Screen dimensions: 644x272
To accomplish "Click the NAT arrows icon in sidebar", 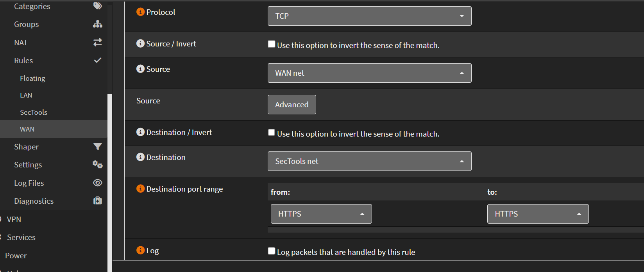I will 98,42.
